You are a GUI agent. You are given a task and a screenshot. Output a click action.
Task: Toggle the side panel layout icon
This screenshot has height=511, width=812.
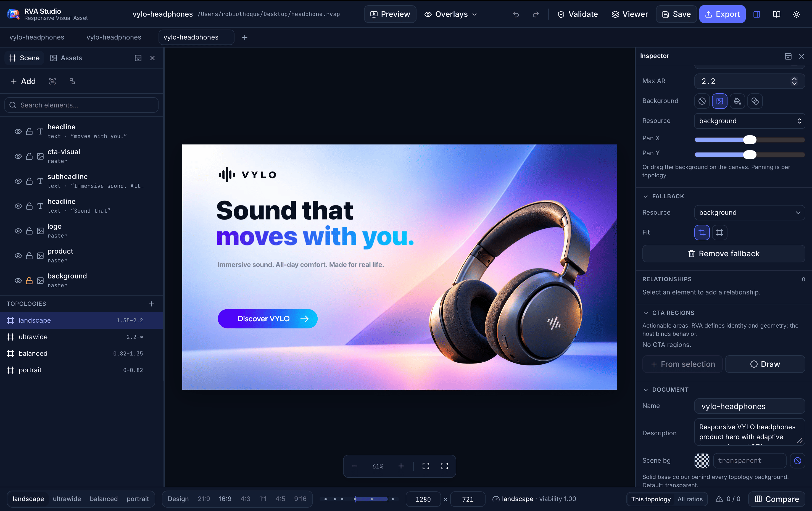coord(756,14)
